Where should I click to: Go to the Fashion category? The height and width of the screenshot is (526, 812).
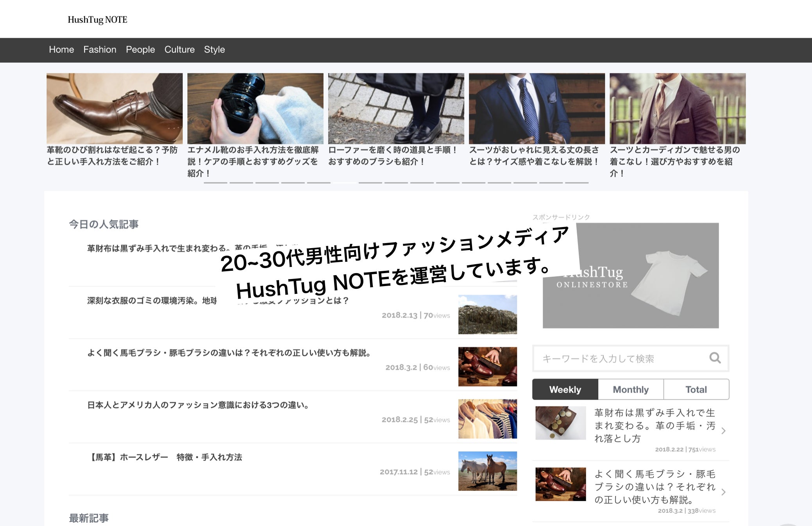100,50
